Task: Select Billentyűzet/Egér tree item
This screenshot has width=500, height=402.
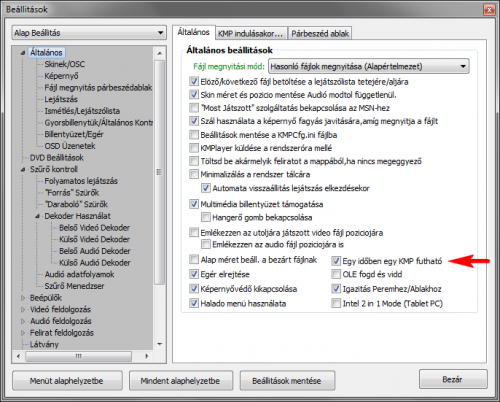Action: [x=74, y=134]
